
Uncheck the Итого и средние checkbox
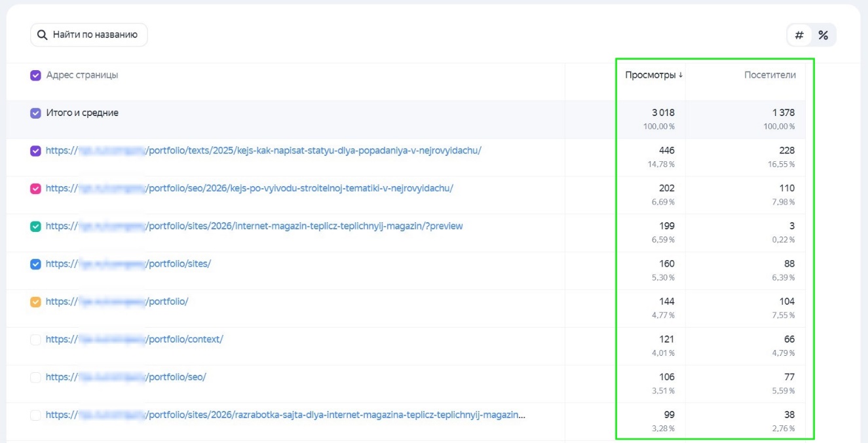[x=36, y=113]
